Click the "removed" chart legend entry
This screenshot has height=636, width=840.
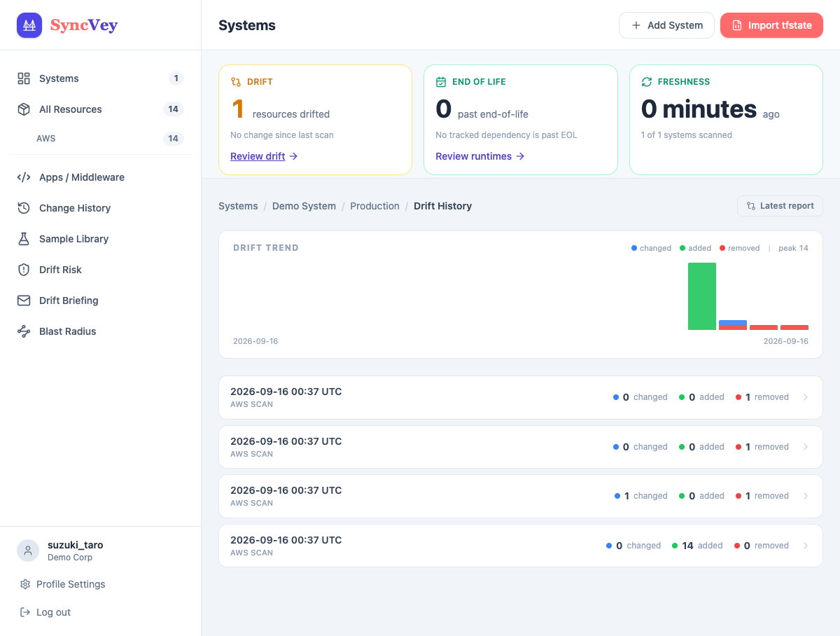[739, 248]
